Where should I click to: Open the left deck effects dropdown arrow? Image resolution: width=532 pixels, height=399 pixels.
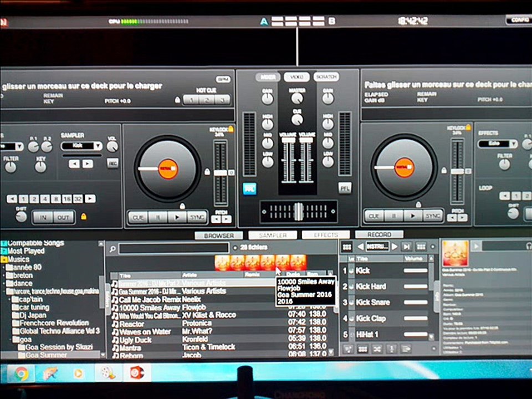(19, 146)
